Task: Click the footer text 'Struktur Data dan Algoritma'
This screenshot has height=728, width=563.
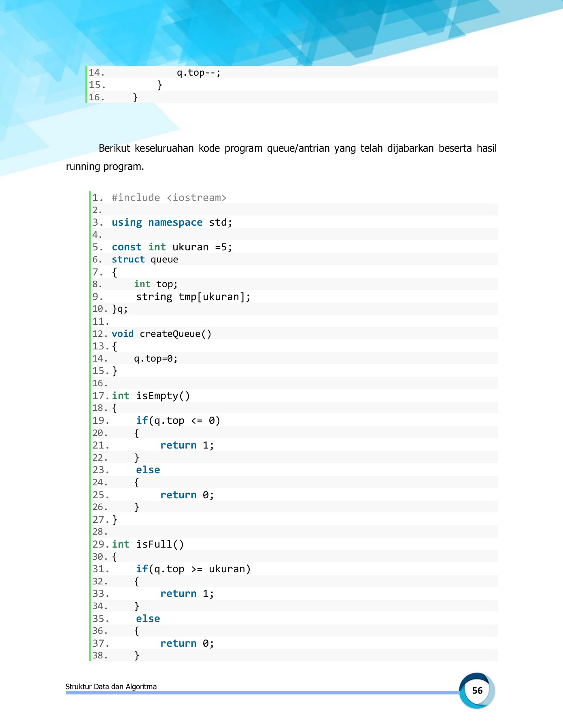Action: tap(111, 686)
